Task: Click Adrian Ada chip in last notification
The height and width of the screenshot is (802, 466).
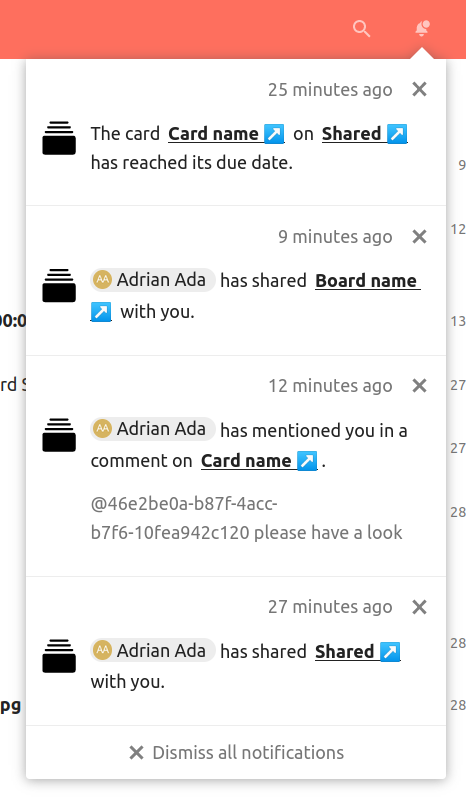Action: (153, 650)
